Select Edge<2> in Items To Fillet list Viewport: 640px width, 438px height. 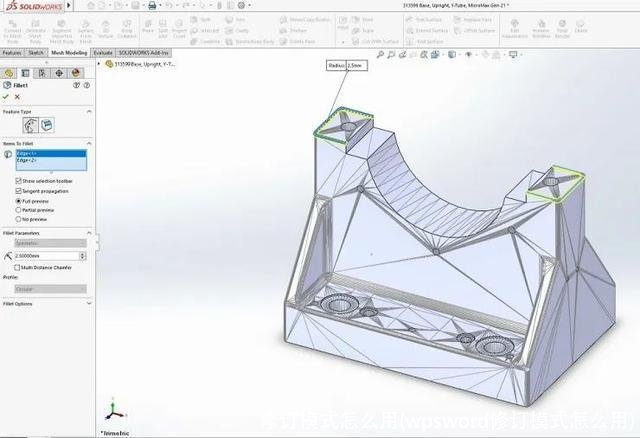pyautogui.click(x=28, y=160)
